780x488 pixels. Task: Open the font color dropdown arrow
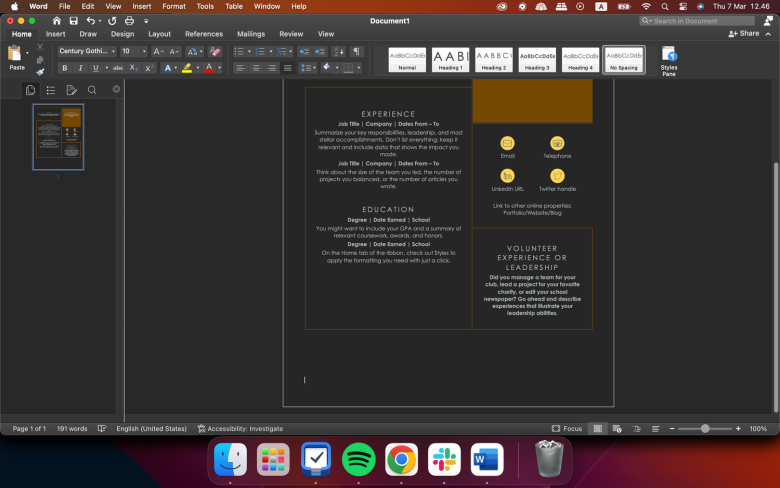pyautogui.click(x=220, y=68)
